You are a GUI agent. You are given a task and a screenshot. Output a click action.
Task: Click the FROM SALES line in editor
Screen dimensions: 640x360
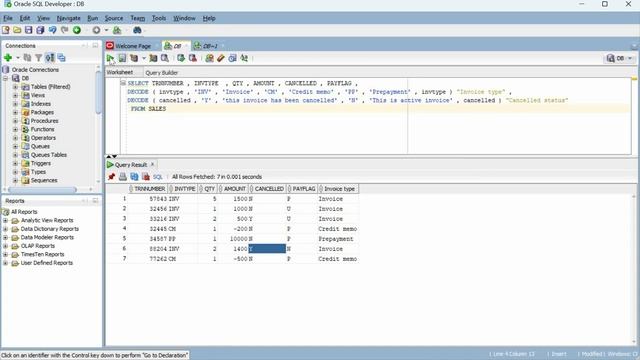click(x=148, y=109)
